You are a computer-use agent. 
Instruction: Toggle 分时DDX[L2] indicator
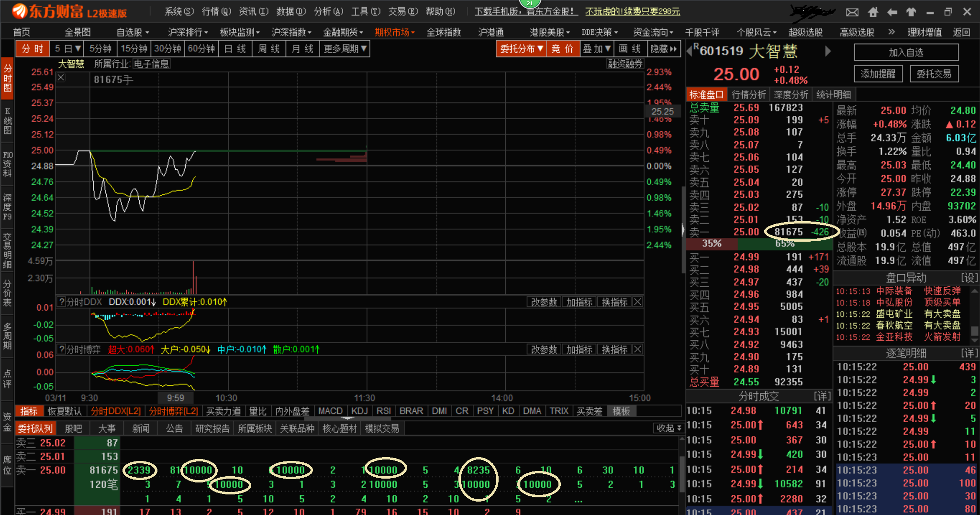click(116, 411)
